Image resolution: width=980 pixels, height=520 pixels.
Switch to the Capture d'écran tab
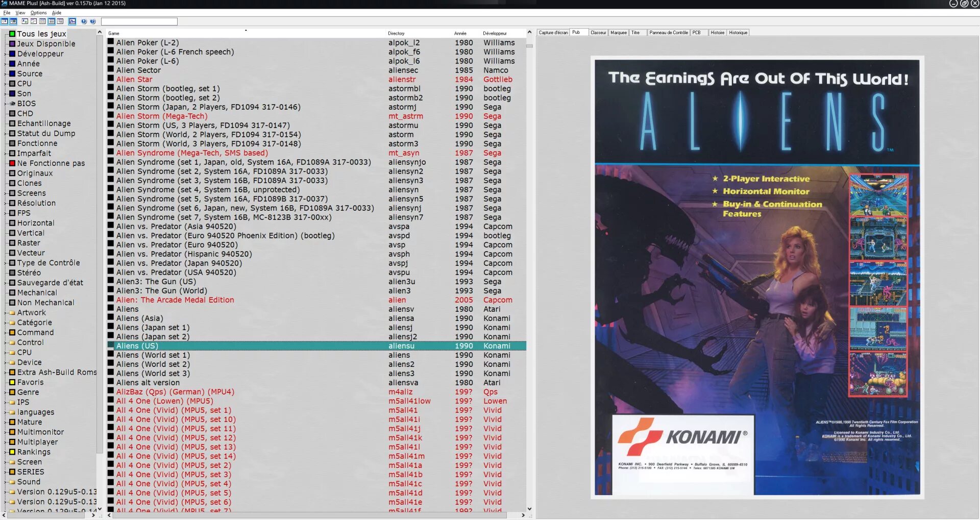coord(553,33)
